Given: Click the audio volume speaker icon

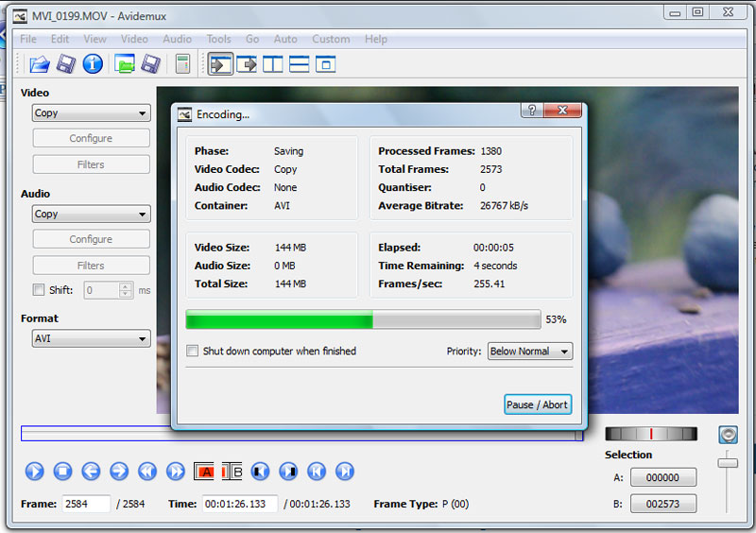Looking at the screenshot, I should [728, 435].
